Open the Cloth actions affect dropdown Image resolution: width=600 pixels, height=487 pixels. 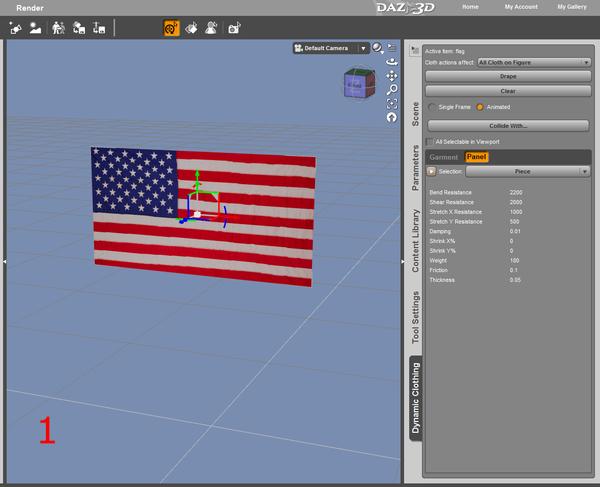(x=534, y=62)
